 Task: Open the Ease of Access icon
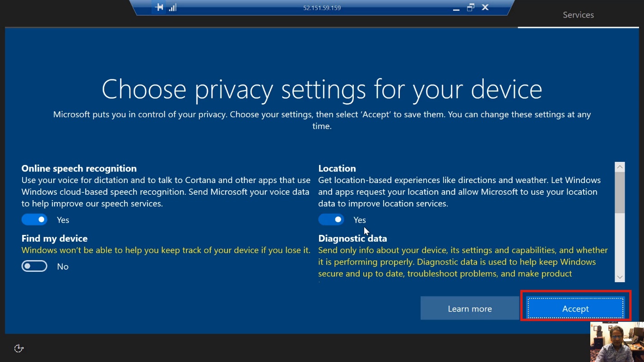pyautogui.click(x=19, y=348)
